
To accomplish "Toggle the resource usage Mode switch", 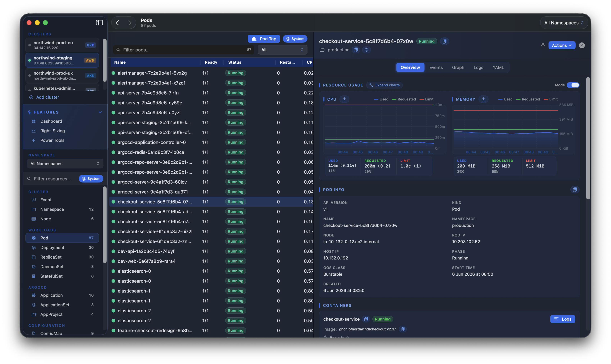I will tap(573, 85).
